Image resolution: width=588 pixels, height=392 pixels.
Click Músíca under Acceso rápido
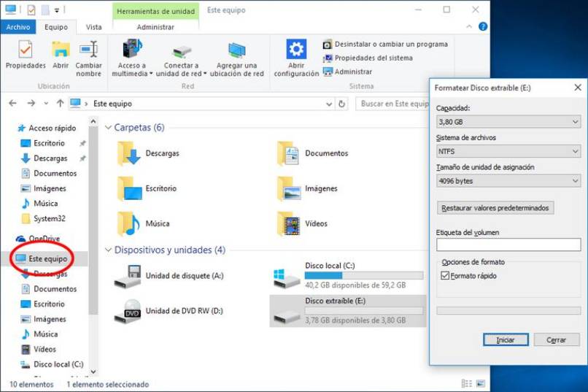(39, 204)
